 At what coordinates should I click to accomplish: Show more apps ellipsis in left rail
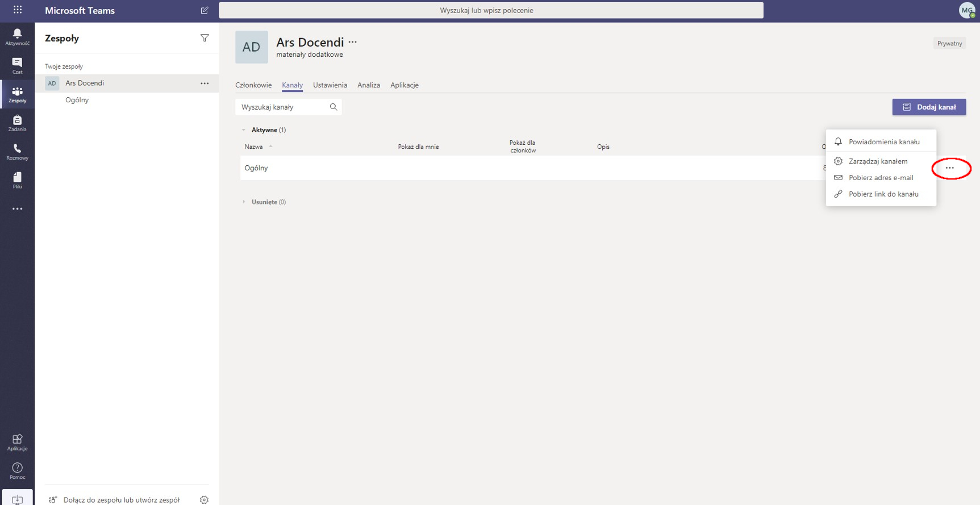tap(18, 209)
